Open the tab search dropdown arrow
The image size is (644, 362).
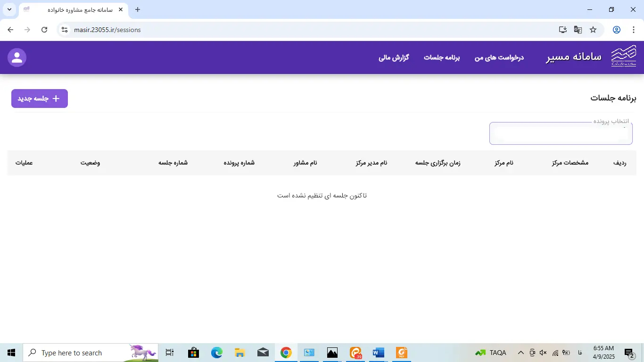9,9
